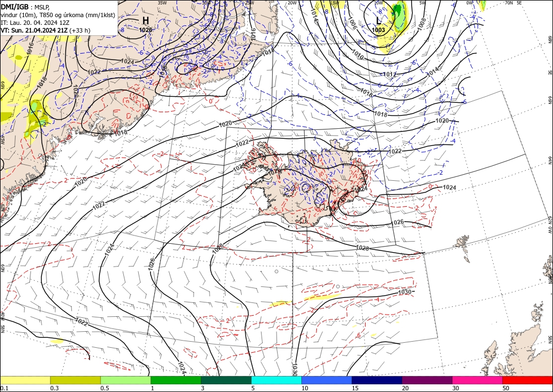Click the '35W' longitude label
The width and height of the screenshot is (553, 392).
(162, 3)
